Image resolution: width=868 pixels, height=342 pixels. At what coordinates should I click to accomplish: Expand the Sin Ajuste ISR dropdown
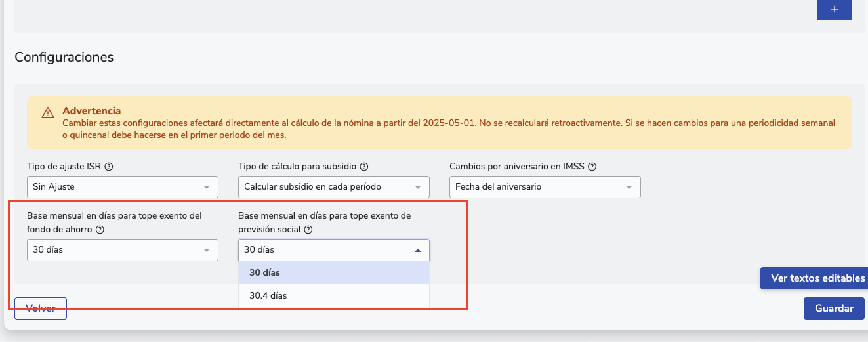122,187
